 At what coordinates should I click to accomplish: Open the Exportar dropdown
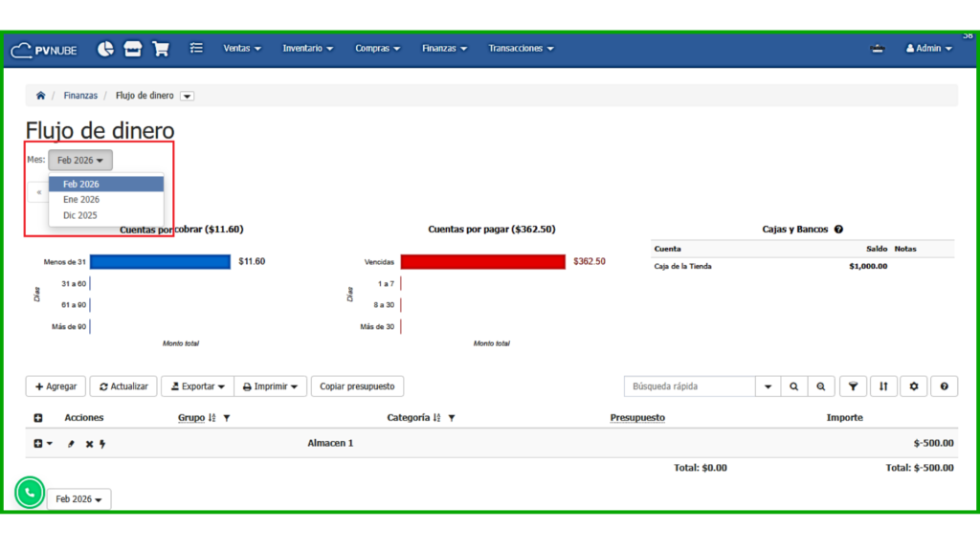point(197,386)
